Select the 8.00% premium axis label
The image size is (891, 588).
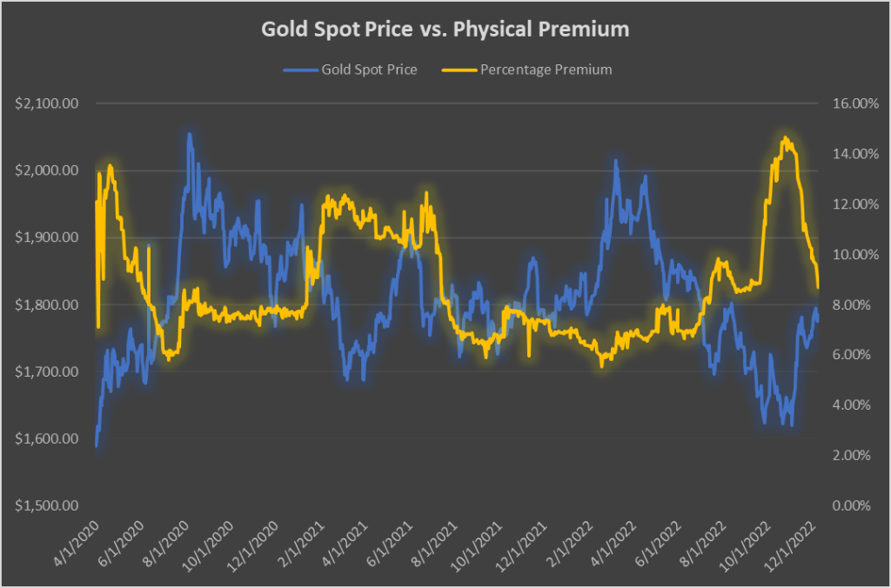click(x=849, y=304)
